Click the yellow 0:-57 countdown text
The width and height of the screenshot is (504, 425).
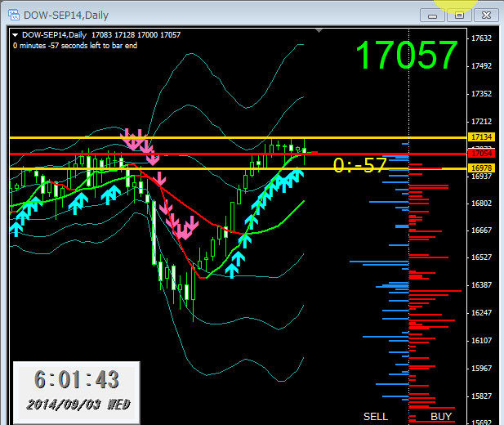coord(360,165)
